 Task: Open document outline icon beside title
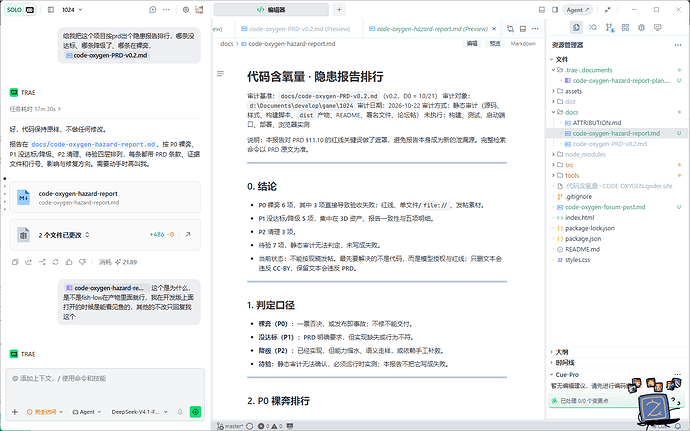click(x=220, y=74)
